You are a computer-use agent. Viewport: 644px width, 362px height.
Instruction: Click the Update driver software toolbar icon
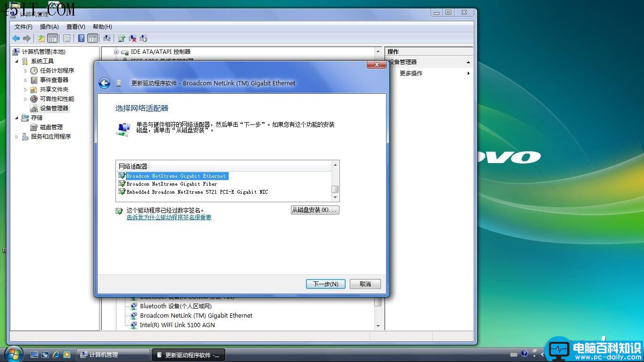coord(122,38)
